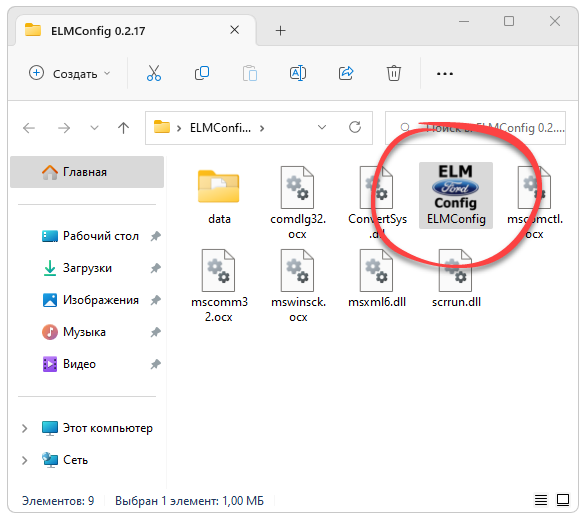Click the Share icon
This screenshot has height=517, width=583.
pos(346,73)
